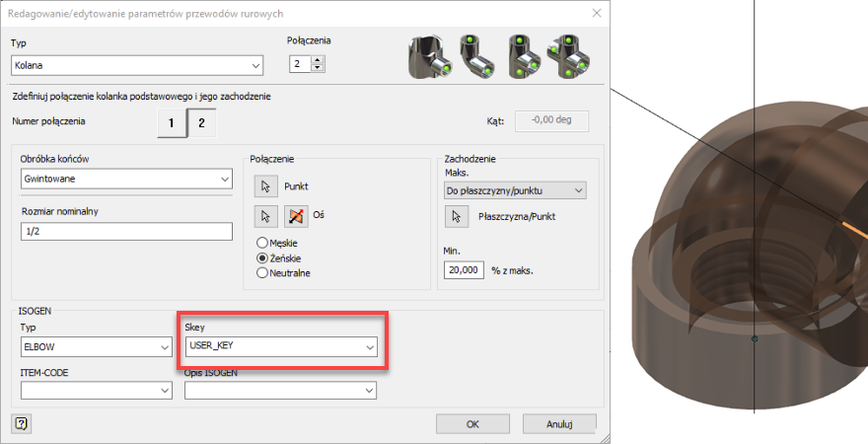Open the Maks. dropdown showing Do płaszczyzny/punktu
Screen dimensions: 868x444
(515, 190)
